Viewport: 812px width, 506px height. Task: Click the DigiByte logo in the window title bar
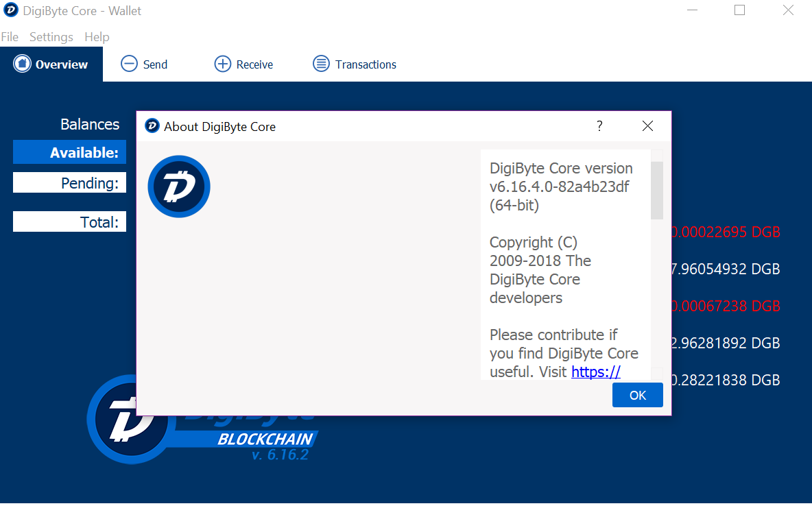[10, 10]
